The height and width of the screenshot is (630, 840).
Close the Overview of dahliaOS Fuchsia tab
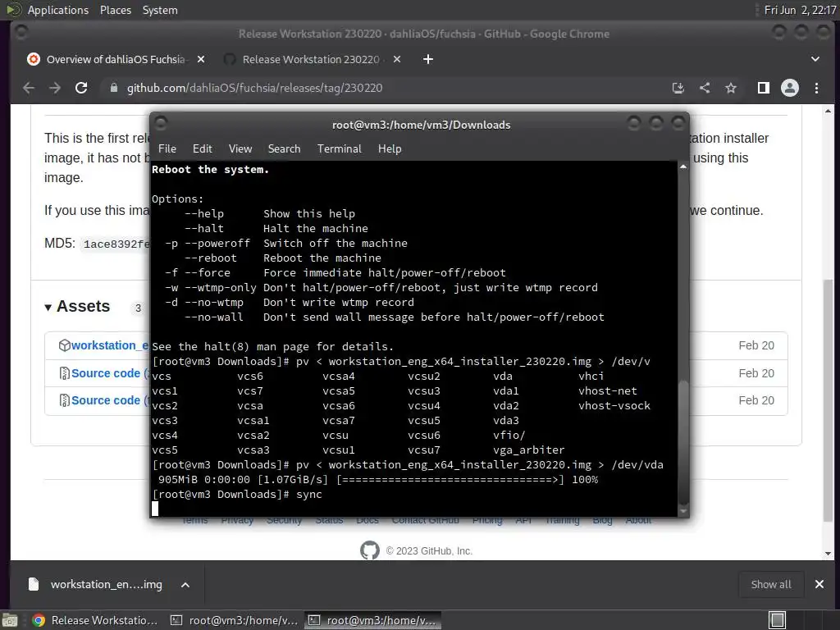(201, 59)
